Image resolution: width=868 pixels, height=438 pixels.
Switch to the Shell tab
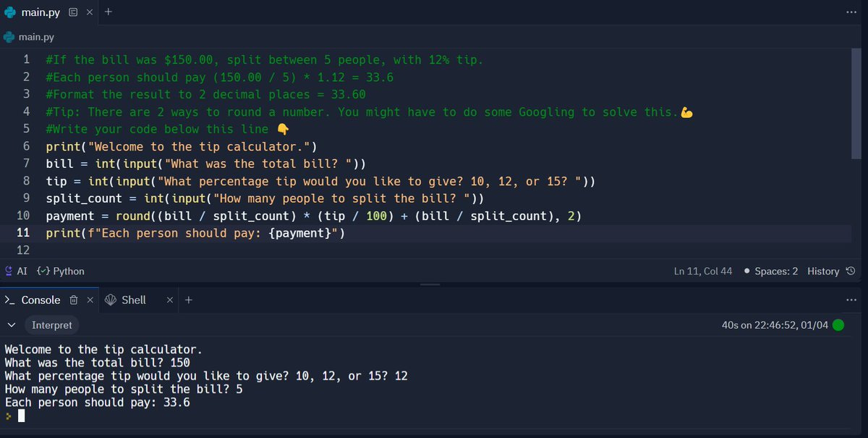[x=133, y=300]
